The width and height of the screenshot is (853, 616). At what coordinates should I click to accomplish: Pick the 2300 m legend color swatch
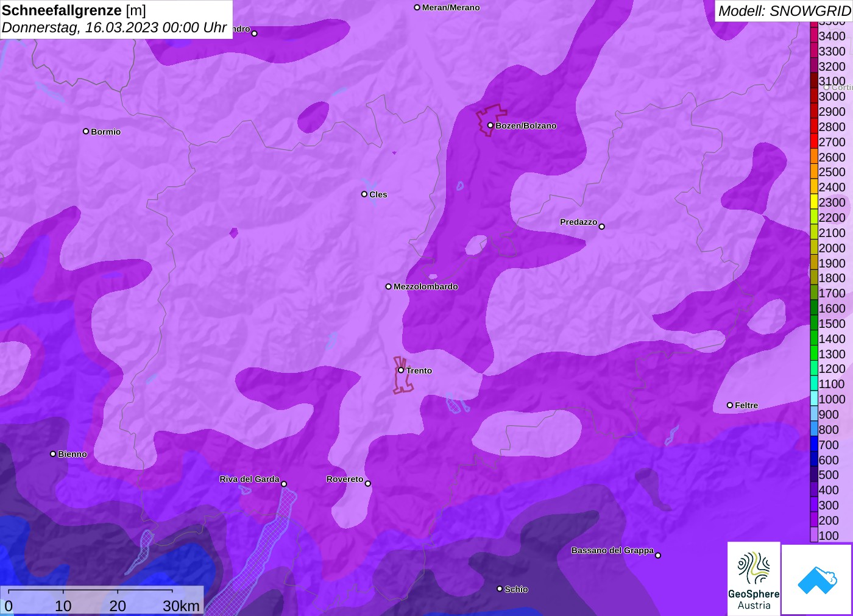point(814,202)
